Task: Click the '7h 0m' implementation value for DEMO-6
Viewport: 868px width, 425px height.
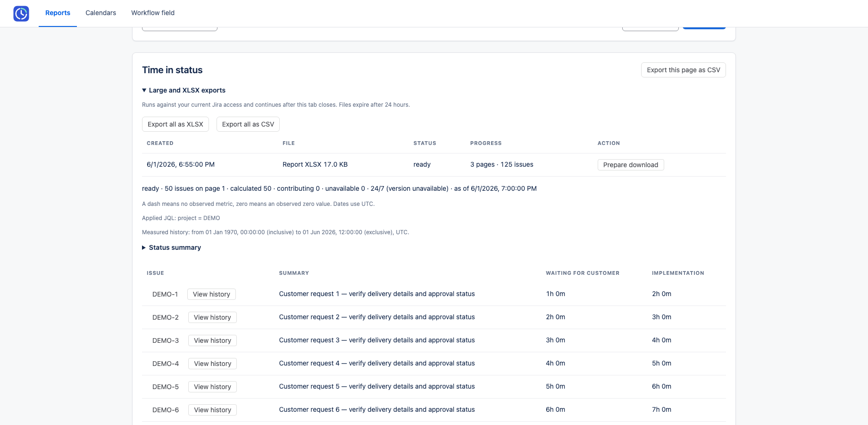Action: point(662,409)
